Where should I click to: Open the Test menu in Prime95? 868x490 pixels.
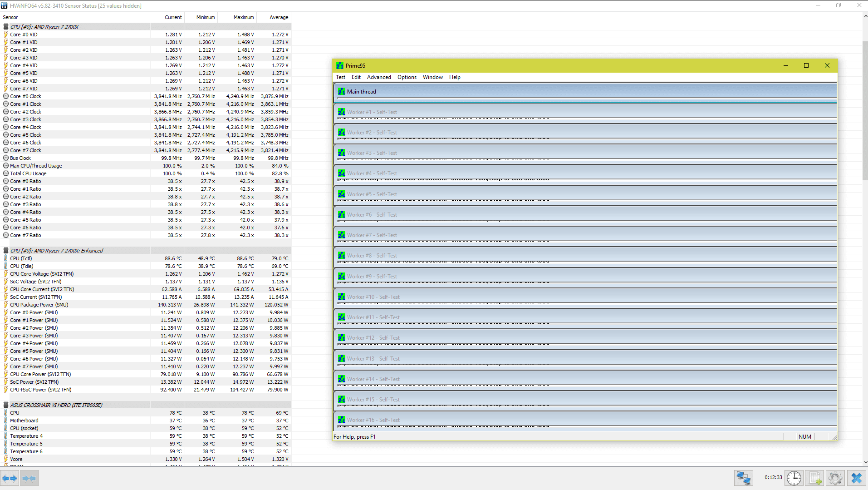coord(340,77)
